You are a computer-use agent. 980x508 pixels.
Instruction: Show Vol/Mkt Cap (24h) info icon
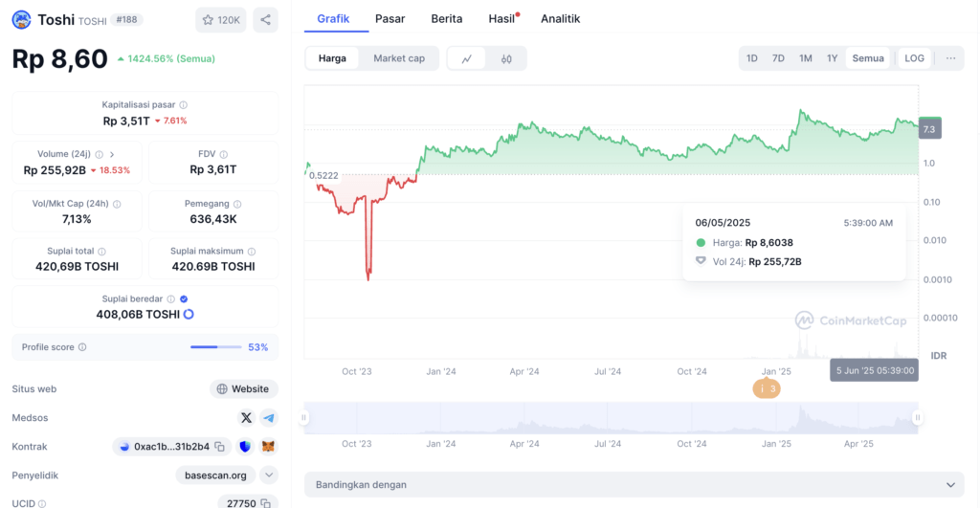coord(117,204)
